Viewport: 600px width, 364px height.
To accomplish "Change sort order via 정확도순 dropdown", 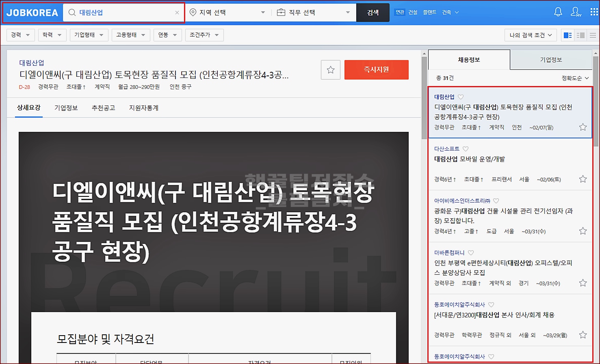I will (x=575, y=78).
